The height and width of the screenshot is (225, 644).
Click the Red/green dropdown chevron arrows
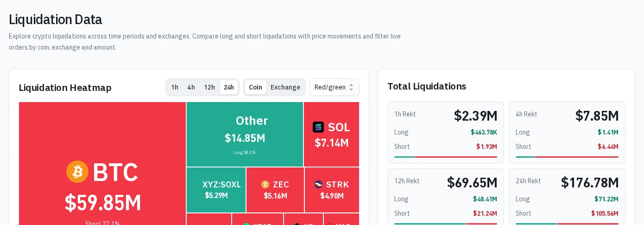pyautogui.click(x=351, y=87)
